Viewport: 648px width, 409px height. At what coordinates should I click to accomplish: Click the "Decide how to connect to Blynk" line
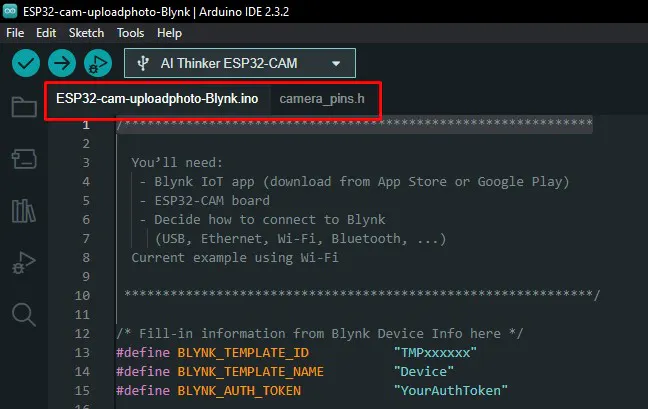[262, 220]
